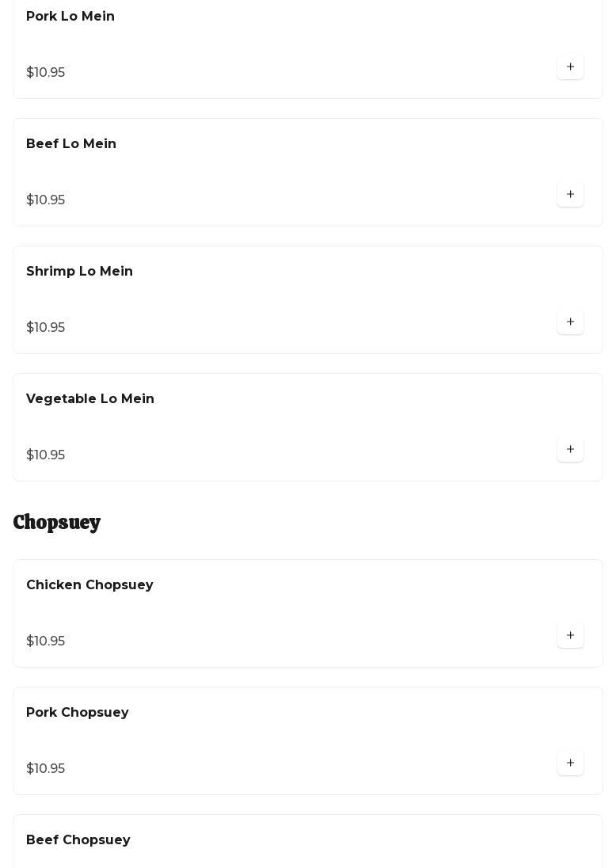Click plus icon for Pork Chopsuey

(570, 763)
